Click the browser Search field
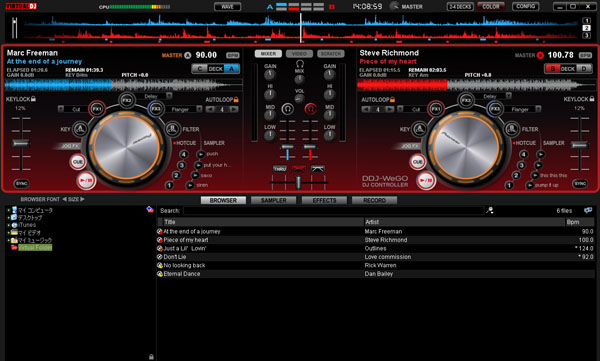Image resolution: width=600 pixels, height=361 pixels. [x=334, y=211]
